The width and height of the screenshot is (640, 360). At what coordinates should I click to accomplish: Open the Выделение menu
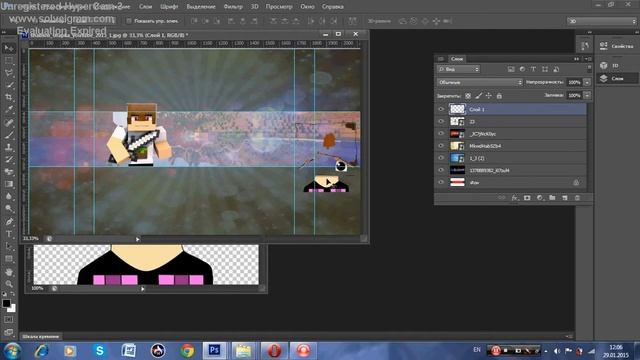201,7
